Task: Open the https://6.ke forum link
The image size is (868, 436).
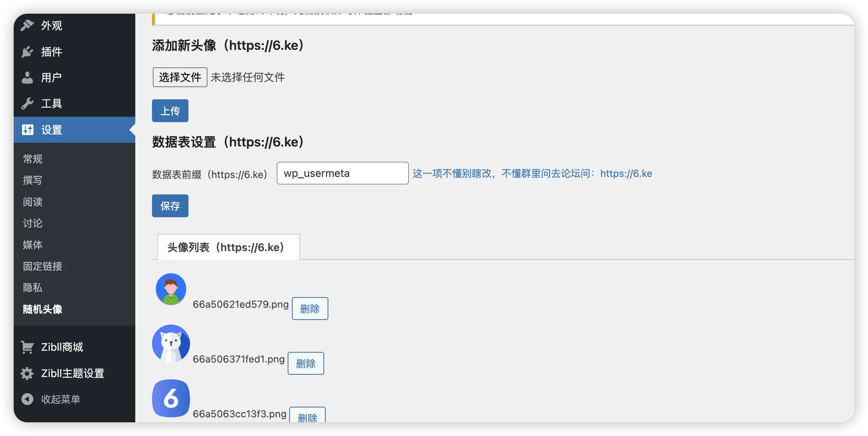Action: (626, 173)
